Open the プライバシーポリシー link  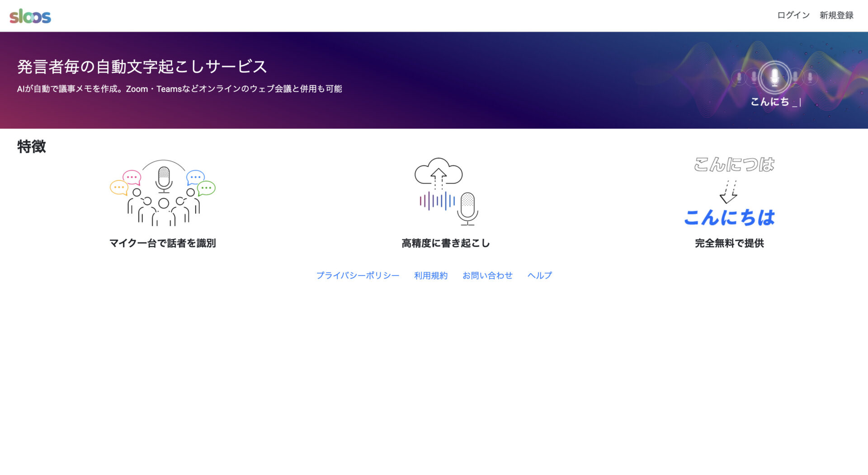click(x=358, y=275)
